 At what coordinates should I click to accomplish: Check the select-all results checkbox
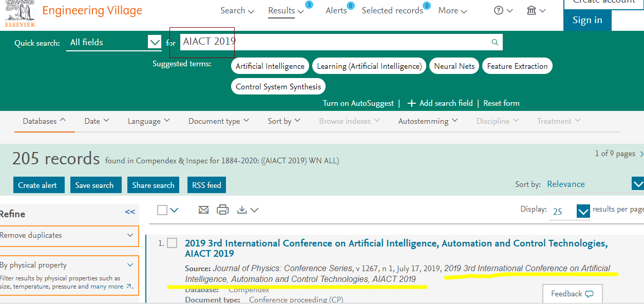click(x=162, y=210)
